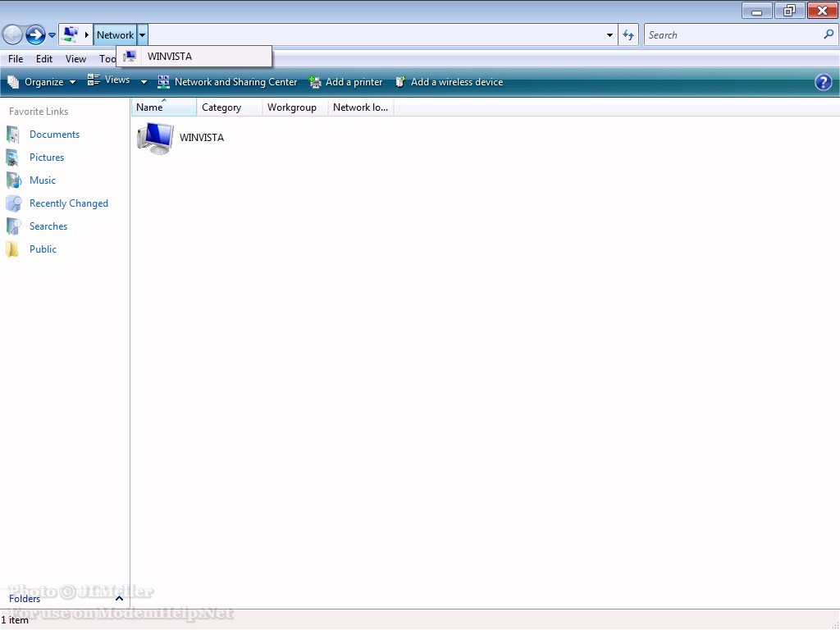Click the Folders pane label
The height and width of the screenshot is (630, 840).
(25, 599)
